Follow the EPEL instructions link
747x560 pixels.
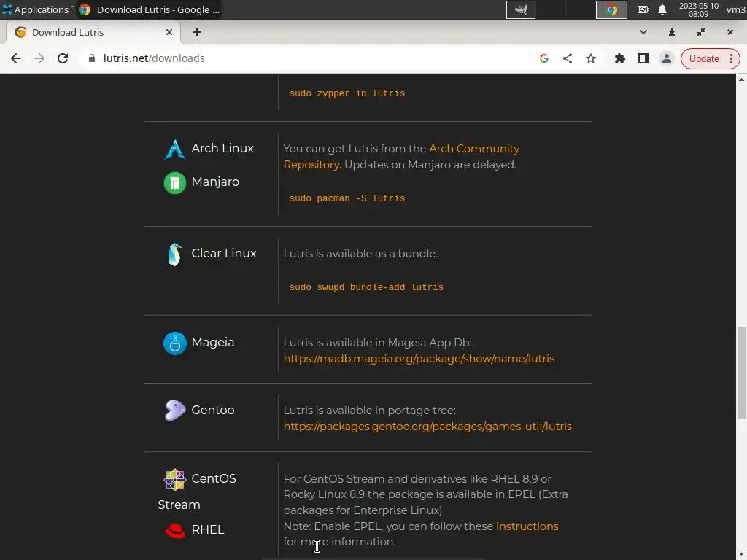click(527, 526)
